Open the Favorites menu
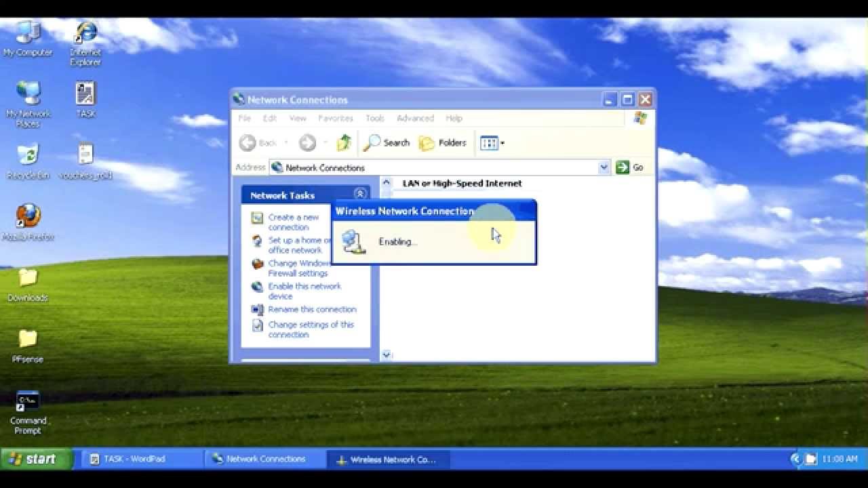 point(336,118)
